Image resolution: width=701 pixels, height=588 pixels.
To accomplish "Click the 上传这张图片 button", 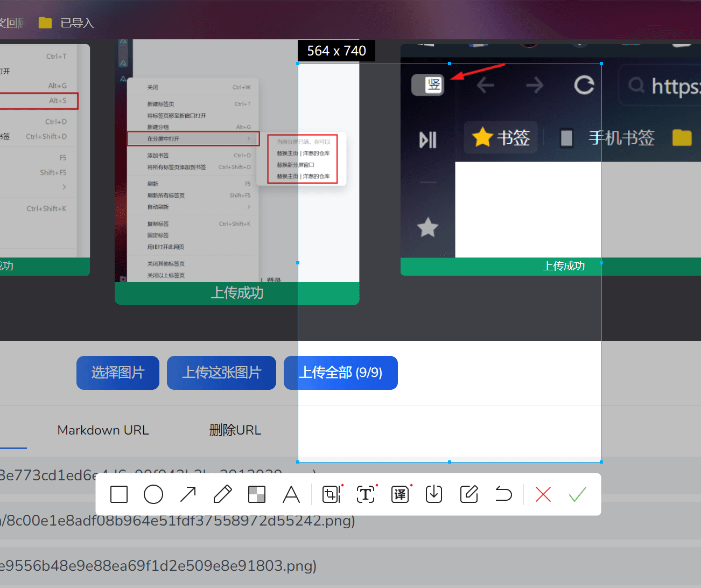I will pos(221,373).
